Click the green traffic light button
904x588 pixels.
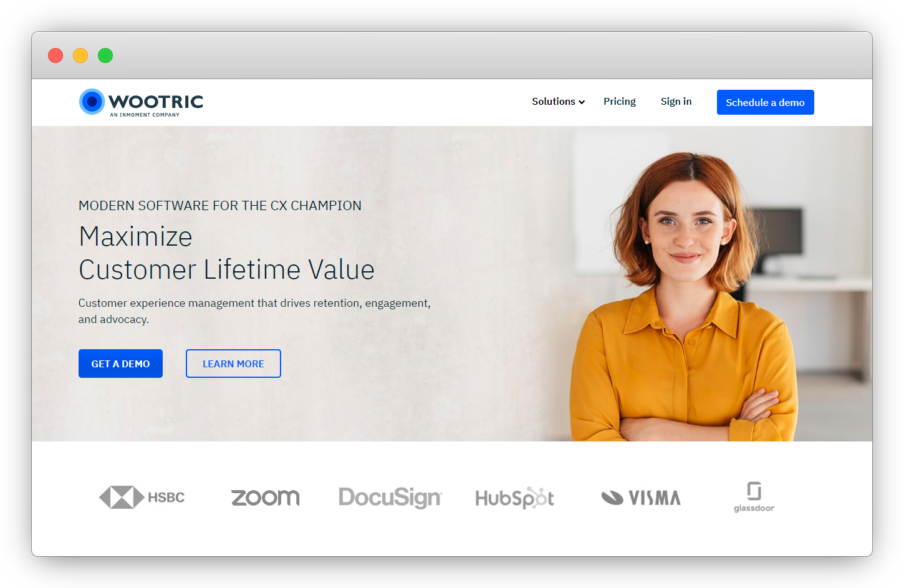(105, 55)
